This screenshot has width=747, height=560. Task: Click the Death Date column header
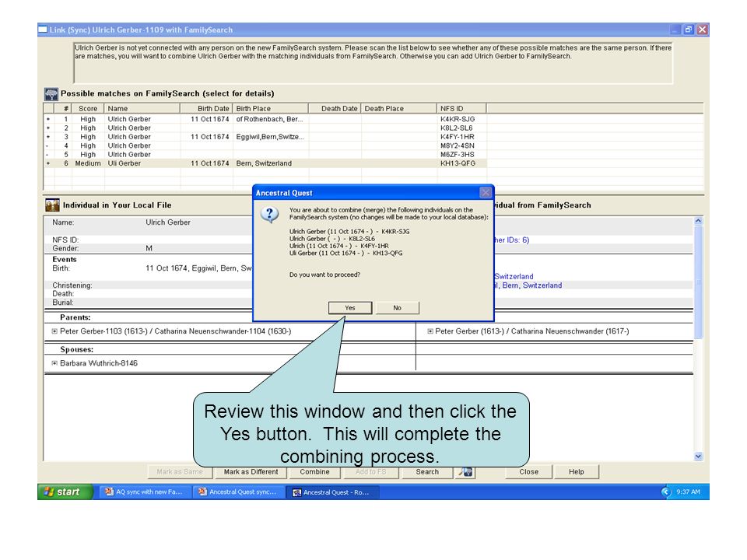pos(335,109)
